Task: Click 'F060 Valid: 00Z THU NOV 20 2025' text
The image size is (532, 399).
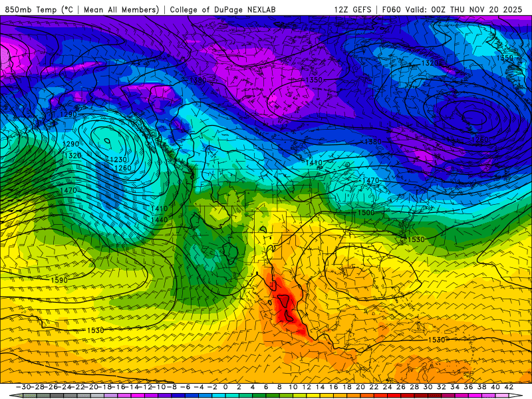Action: 452,9
